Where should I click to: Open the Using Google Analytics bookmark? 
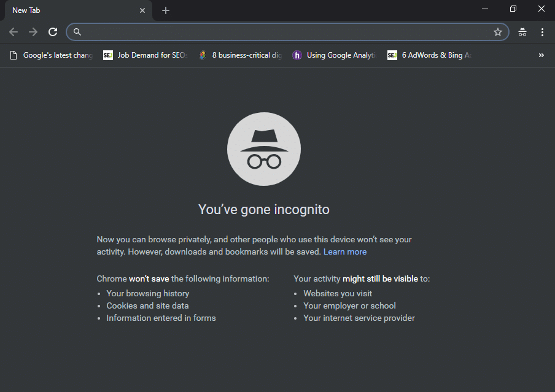tap(334, 55)
